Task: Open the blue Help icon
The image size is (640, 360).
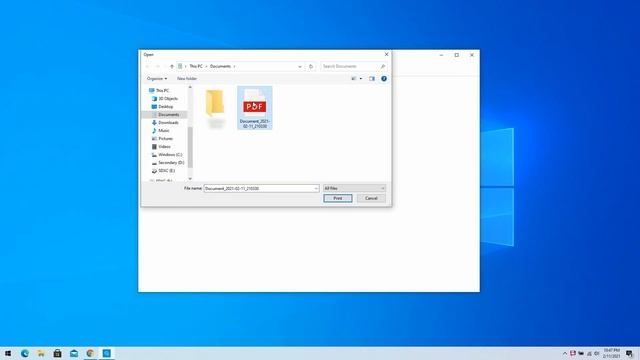Action: coord(384,78)
